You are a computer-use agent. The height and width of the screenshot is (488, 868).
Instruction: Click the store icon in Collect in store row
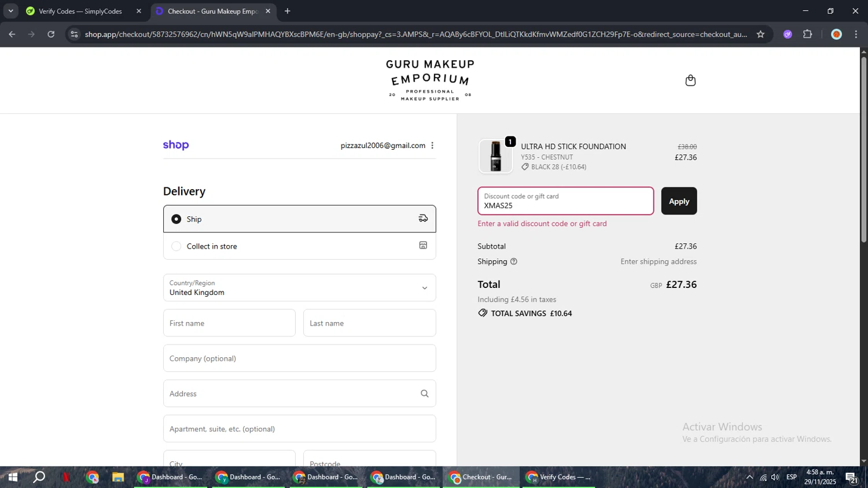(423, 246)
